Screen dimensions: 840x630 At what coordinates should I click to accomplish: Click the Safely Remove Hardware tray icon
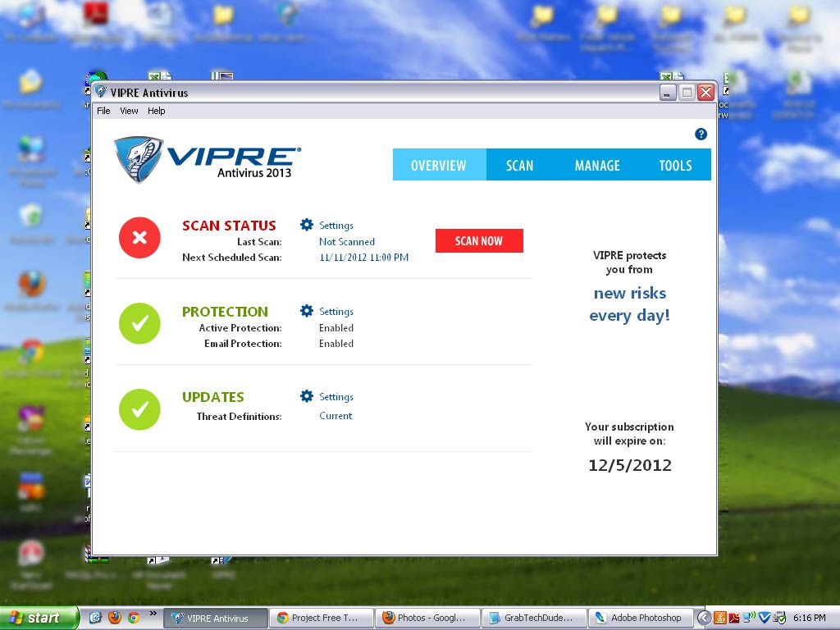(x=779, y=618)
